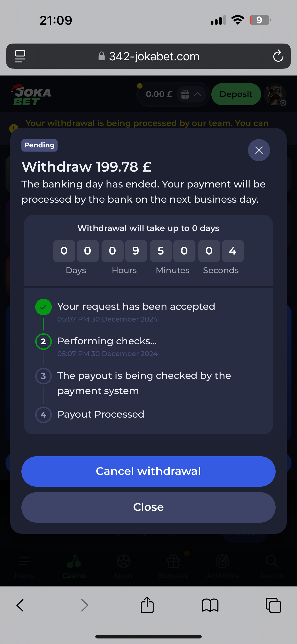Close the withdrawal dialog with X
Screen dimensions: 297x644
pyautogui.click(x=259, y=150)
